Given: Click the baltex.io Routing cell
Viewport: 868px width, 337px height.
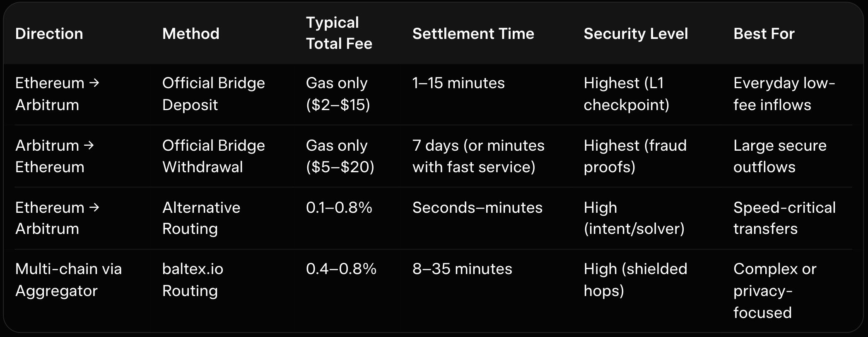Looking at the screenshot, I should pos(193,280).
